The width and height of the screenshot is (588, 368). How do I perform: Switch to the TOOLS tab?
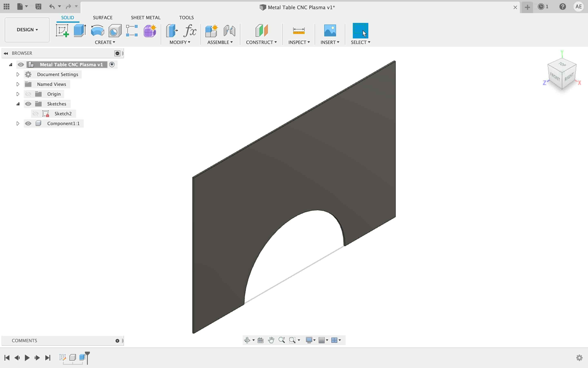pos(186,18)
